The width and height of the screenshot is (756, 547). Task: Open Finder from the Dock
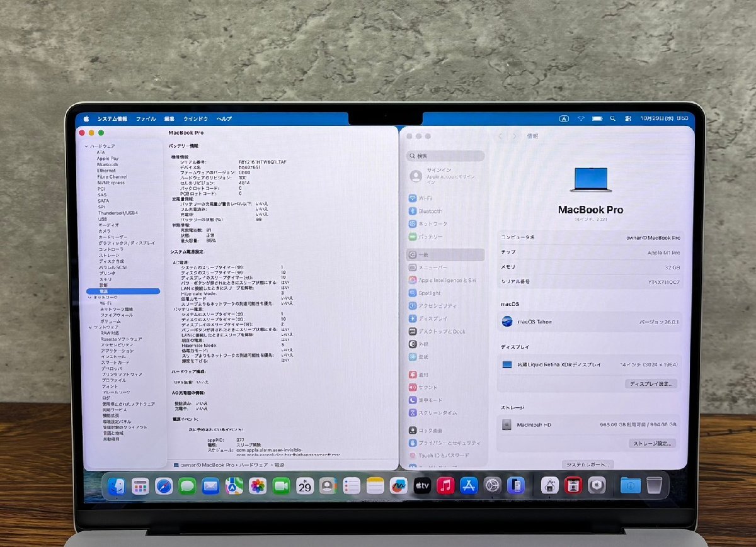click(116, 486)
